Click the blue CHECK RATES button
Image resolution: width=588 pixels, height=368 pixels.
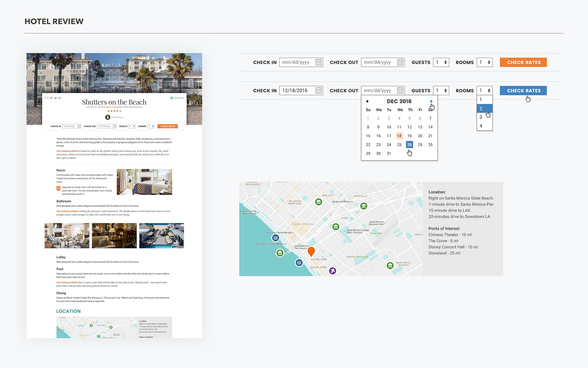(x=523, y=90)
